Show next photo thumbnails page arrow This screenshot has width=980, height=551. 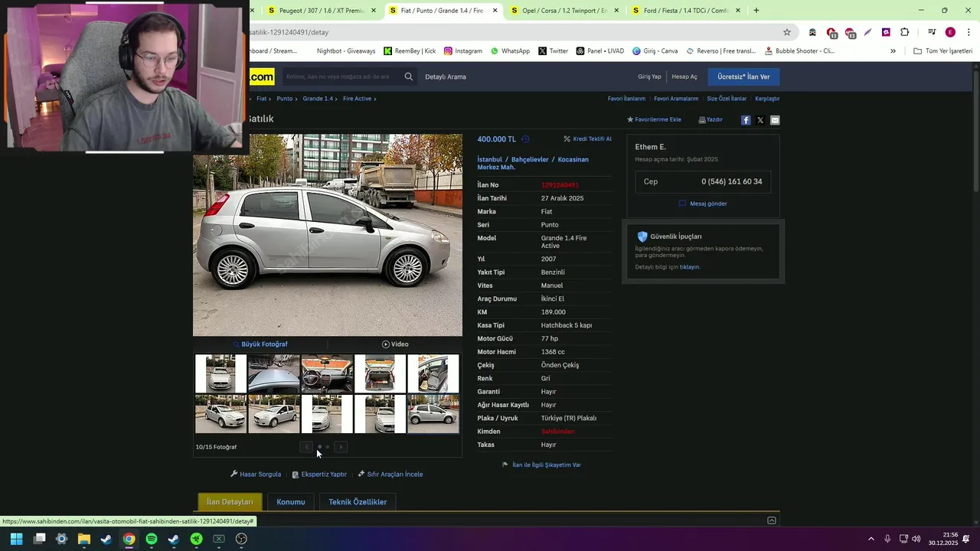click(341, 447)
